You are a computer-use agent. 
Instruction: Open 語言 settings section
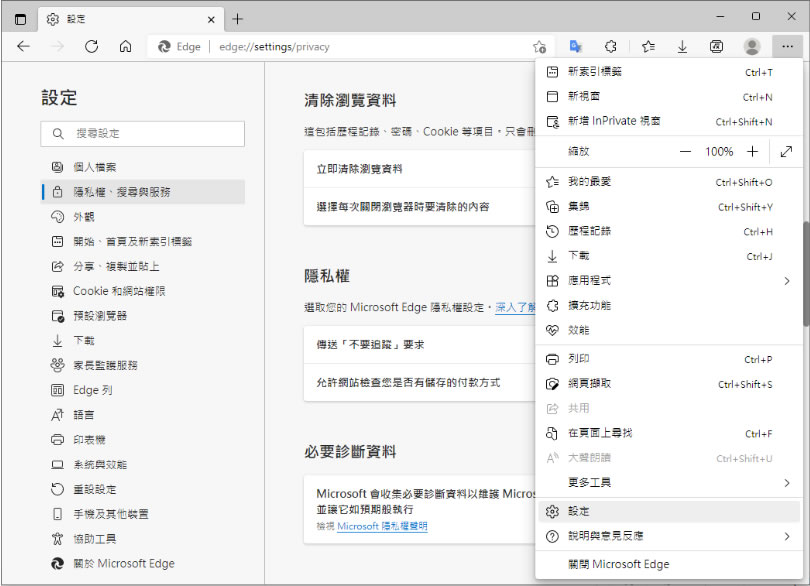click(143, 415)
